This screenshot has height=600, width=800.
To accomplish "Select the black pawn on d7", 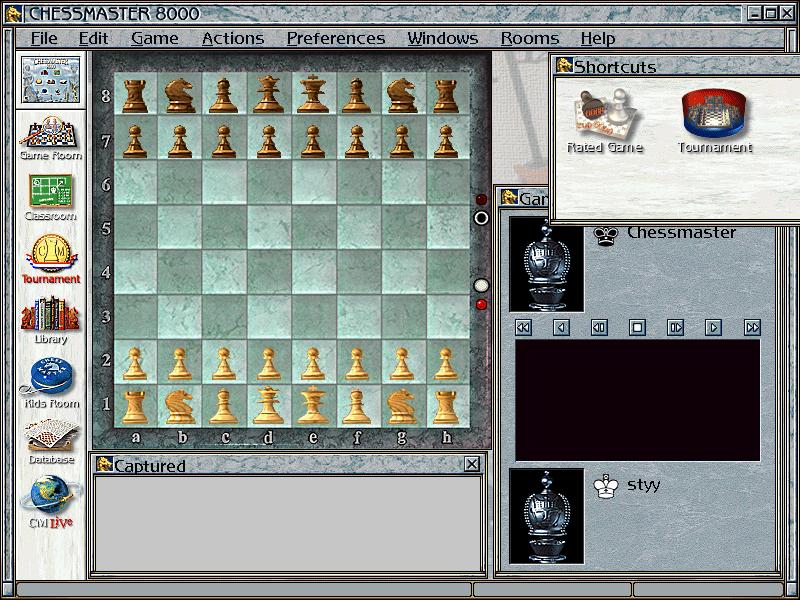I will (268, 139).
